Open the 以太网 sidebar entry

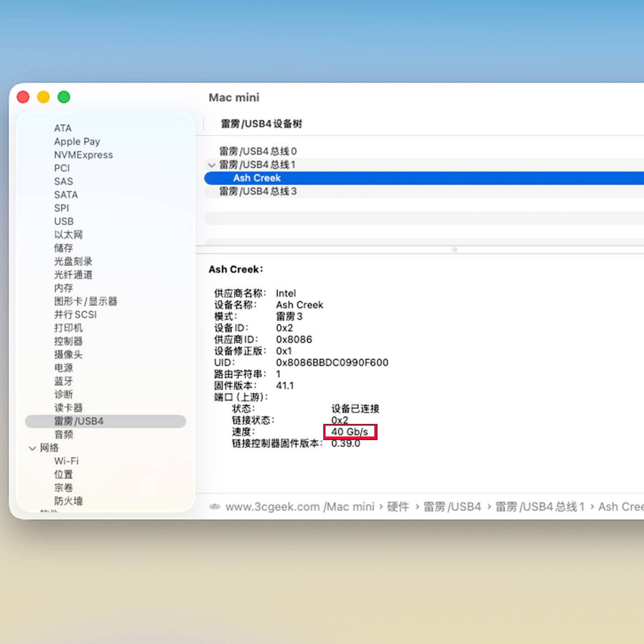(68, 235)
